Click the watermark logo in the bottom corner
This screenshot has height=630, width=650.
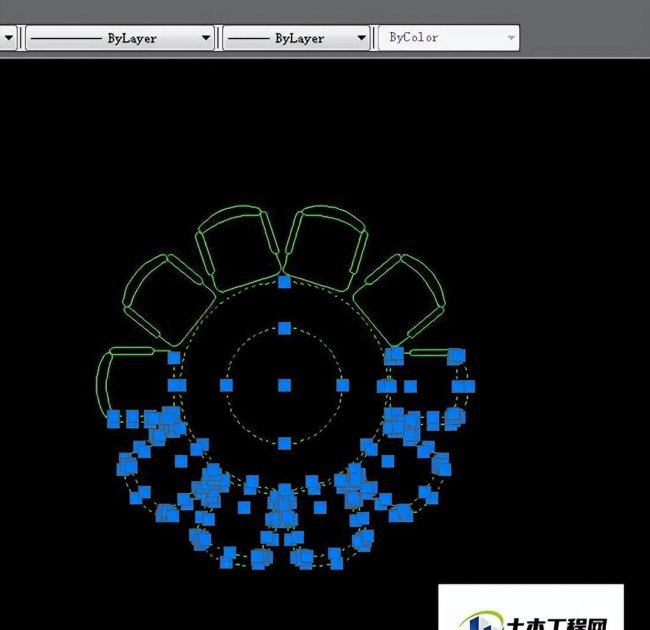pyautogui.click(x=531, y=607)
